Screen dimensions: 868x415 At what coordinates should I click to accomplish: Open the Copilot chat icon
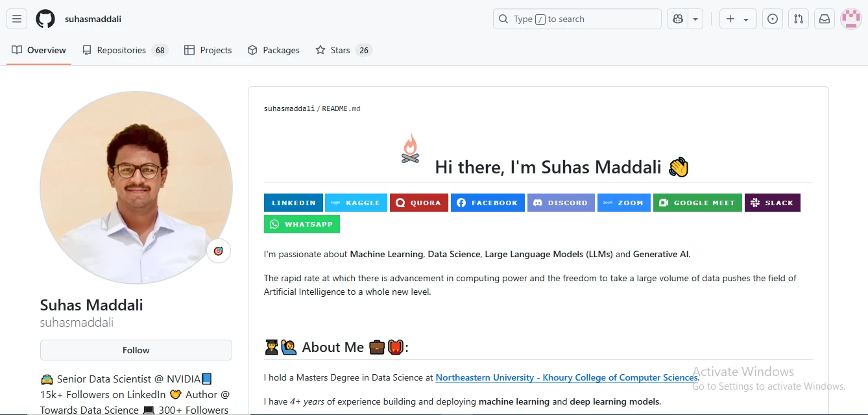[x=678, y=19]
